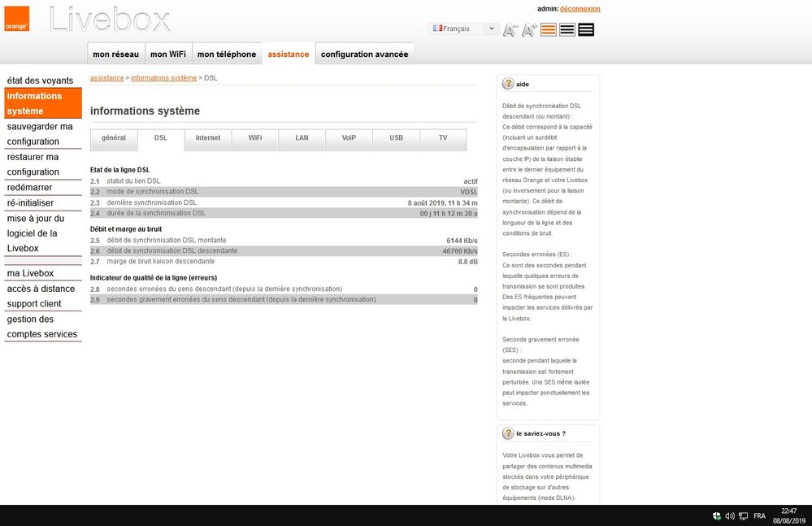Follow the 'assistance' breadcrumb link
Image resolution: width=812 pixels, height=526 pixels.
(106, 78)
